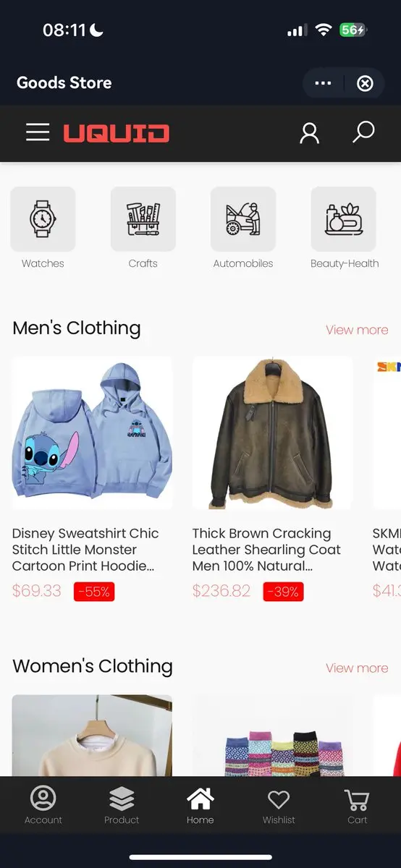Screen dimensions: 401x868
Task: View more Women's Clothing items
Action: pyautogui.click(x=357, y=668)
